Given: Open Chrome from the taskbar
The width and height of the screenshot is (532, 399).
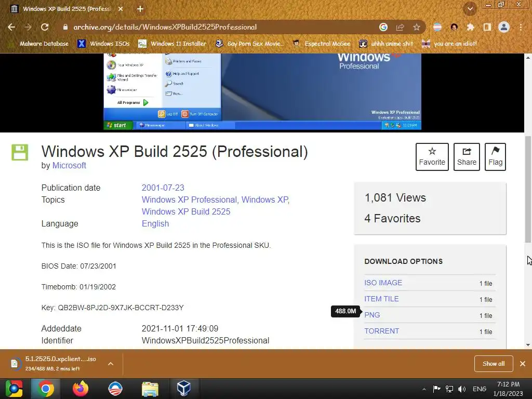Looking at the screenshot, I should (46, 389).
